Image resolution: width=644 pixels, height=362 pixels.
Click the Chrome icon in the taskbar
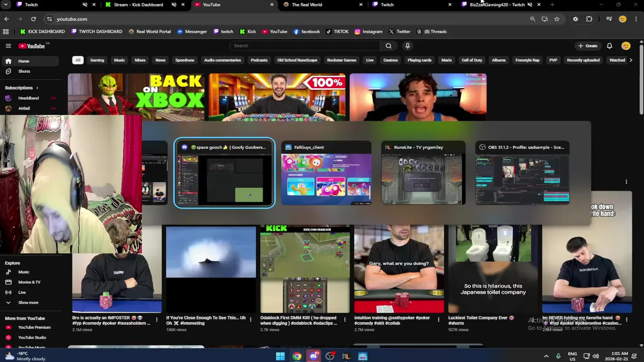click(297, 356)
